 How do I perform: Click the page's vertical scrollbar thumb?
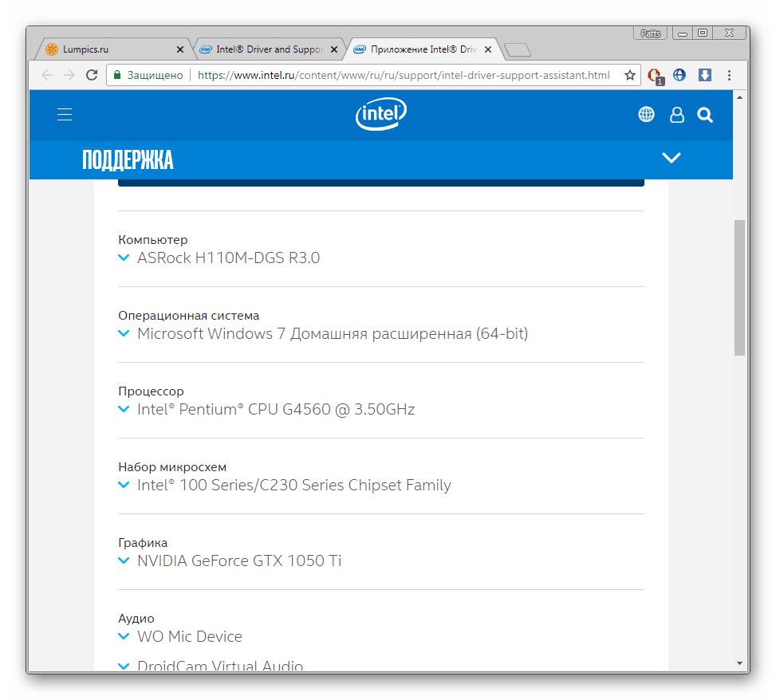tap(739, 287)
